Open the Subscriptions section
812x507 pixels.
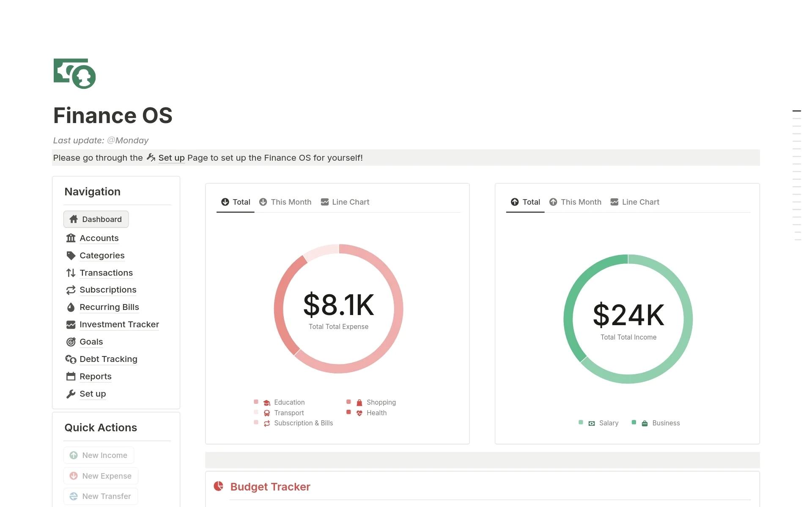108,289
